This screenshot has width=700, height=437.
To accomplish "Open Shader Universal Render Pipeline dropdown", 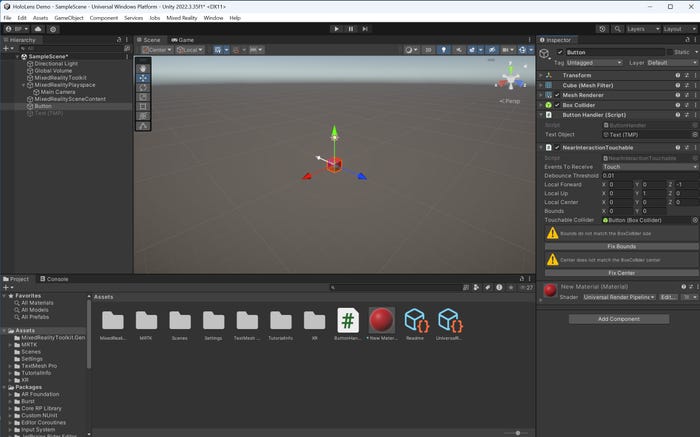I will click(x=619, y=297).
